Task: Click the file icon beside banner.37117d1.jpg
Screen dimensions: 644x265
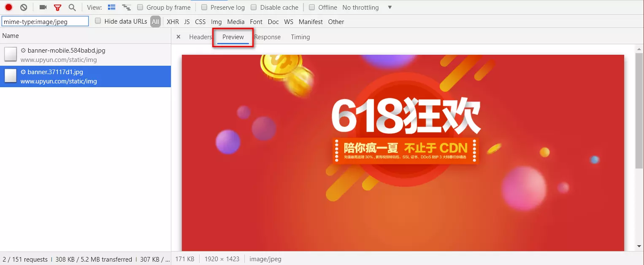Action: point(11,76)
